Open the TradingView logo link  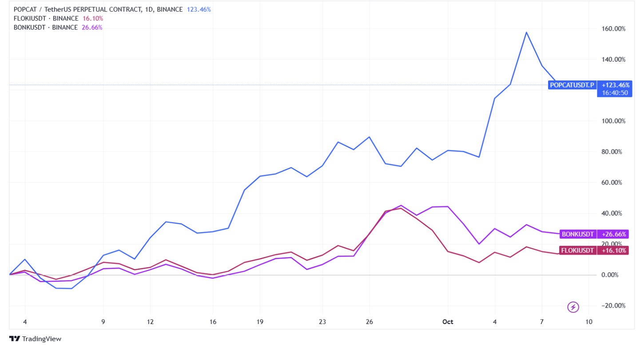tap(35, 339)
